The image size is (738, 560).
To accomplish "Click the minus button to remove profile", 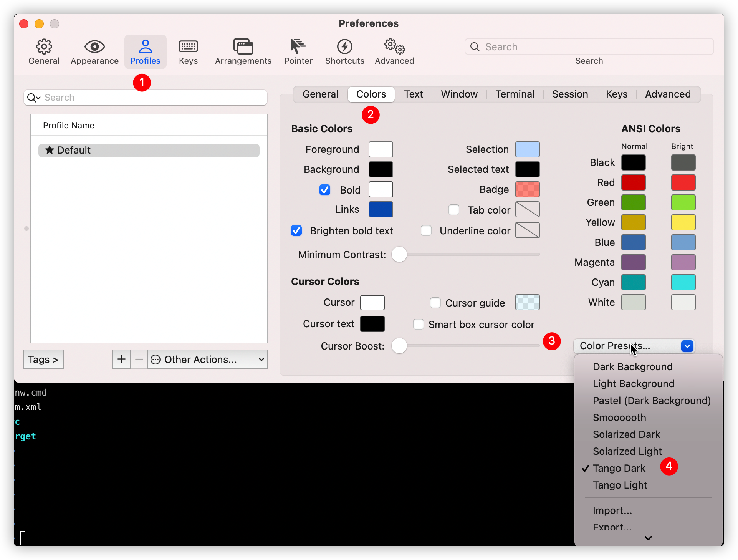I will 139,359.
